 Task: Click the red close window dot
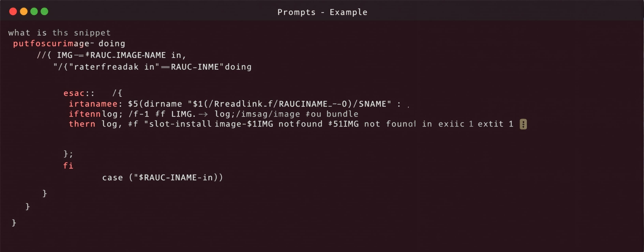pos(13,11)
